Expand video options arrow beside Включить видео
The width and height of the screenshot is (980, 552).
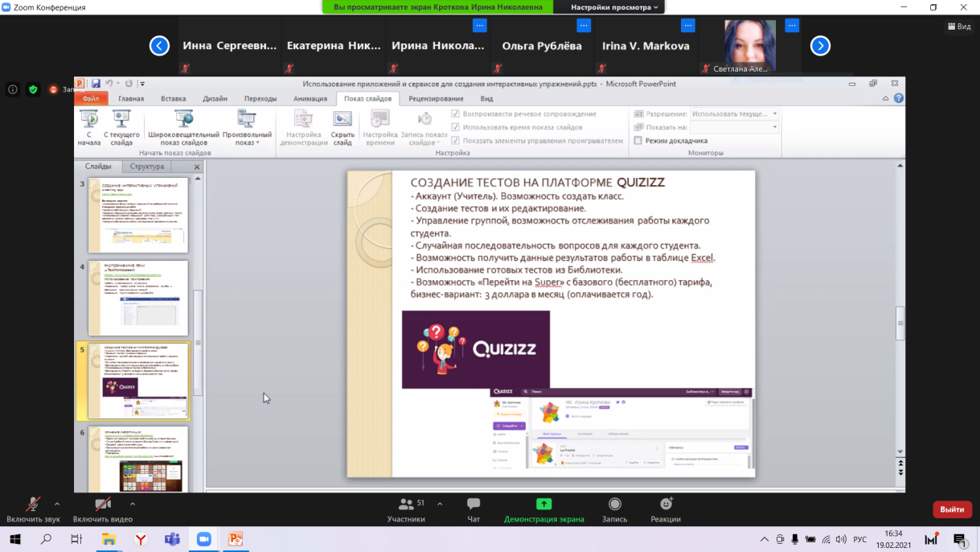pos(133,505)
